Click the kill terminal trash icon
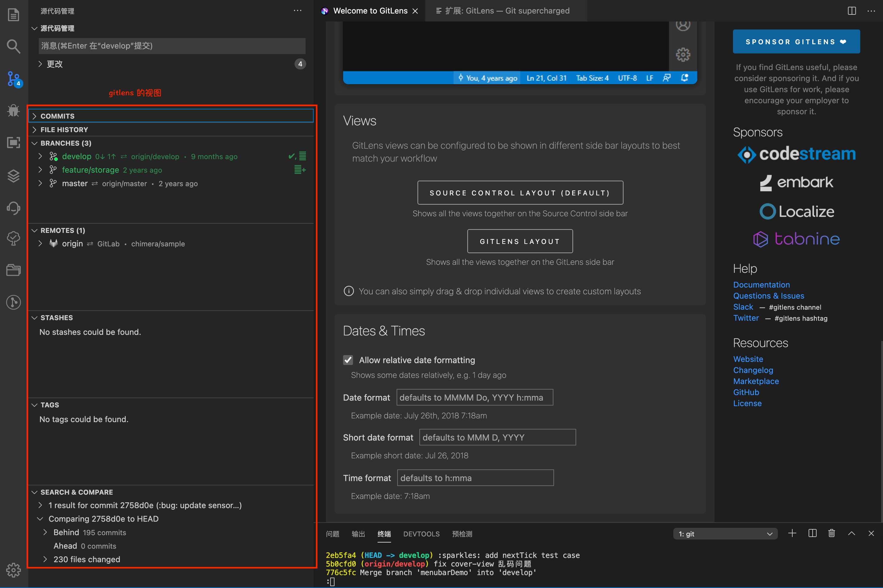This screenshot has width=883, height=588. (832, 533)
